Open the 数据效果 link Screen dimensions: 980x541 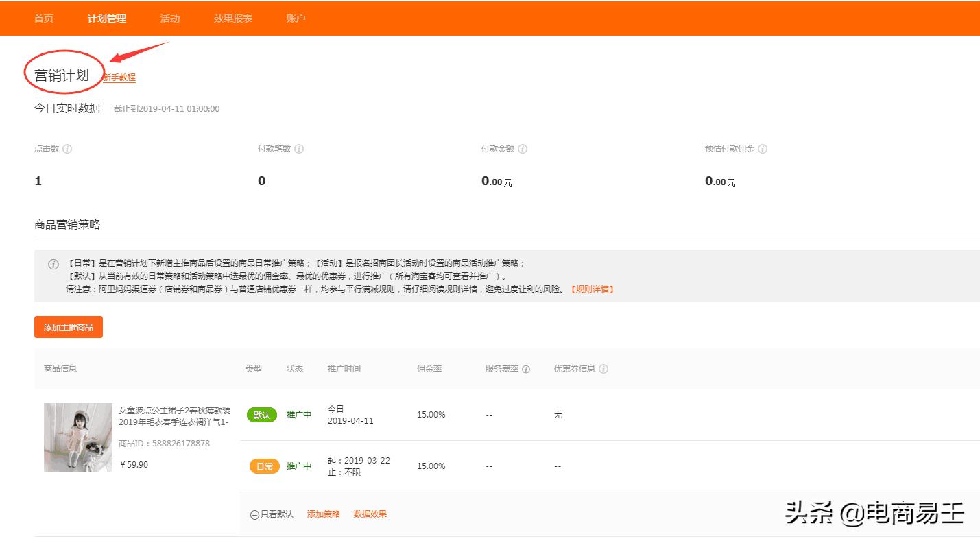pyautogui.click(x=370, y=513)
